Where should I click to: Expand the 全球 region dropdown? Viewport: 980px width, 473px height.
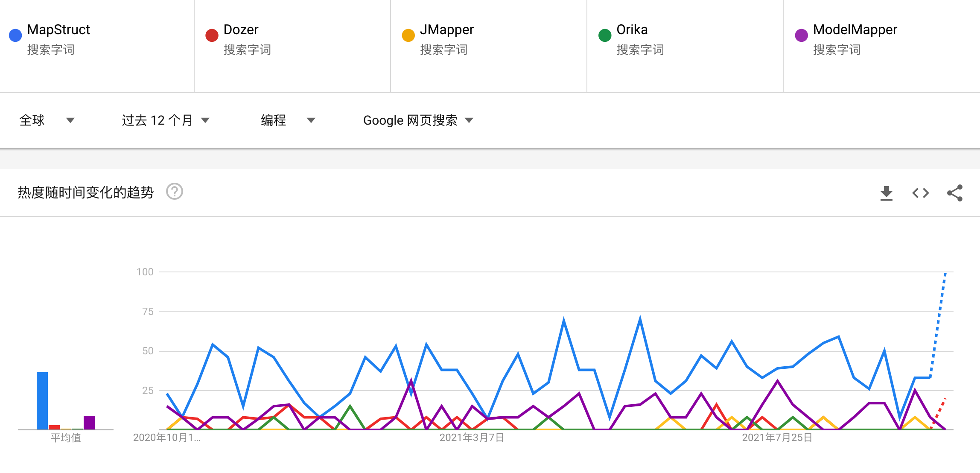[x=47, y=120]
